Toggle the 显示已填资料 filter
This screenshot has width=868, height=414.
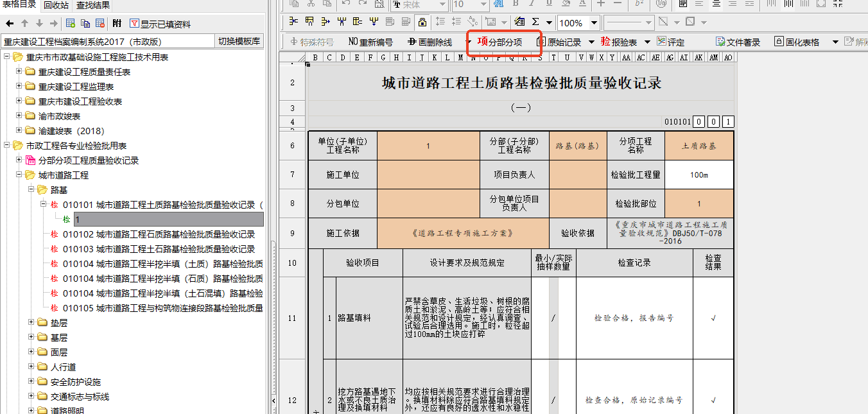point(160,24)
